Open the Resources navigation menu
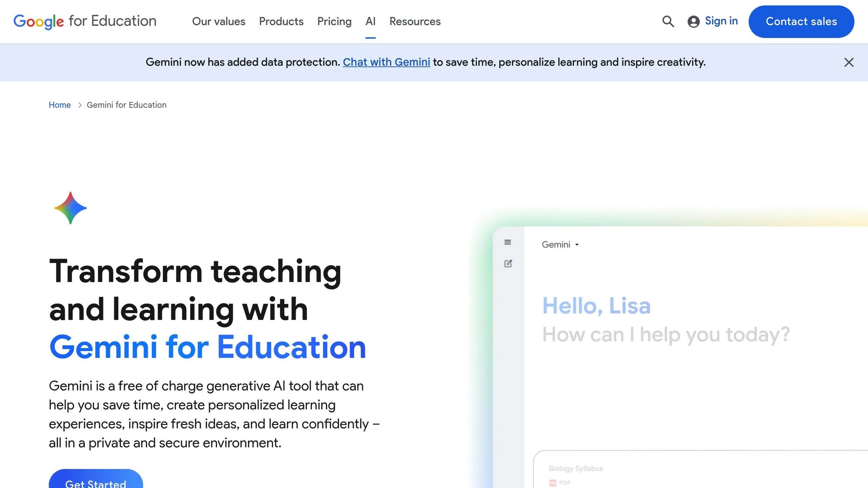Screen dimensions: 868x488 pos(415,22)
